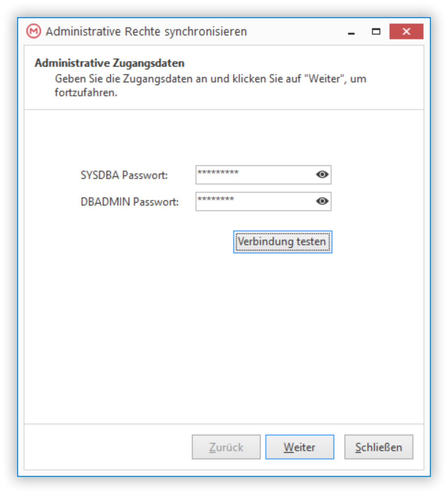Focus the DBADMIN Passwort input field
Screen dimensions: 448x494
pyautogui.click(x=255, y=201)
